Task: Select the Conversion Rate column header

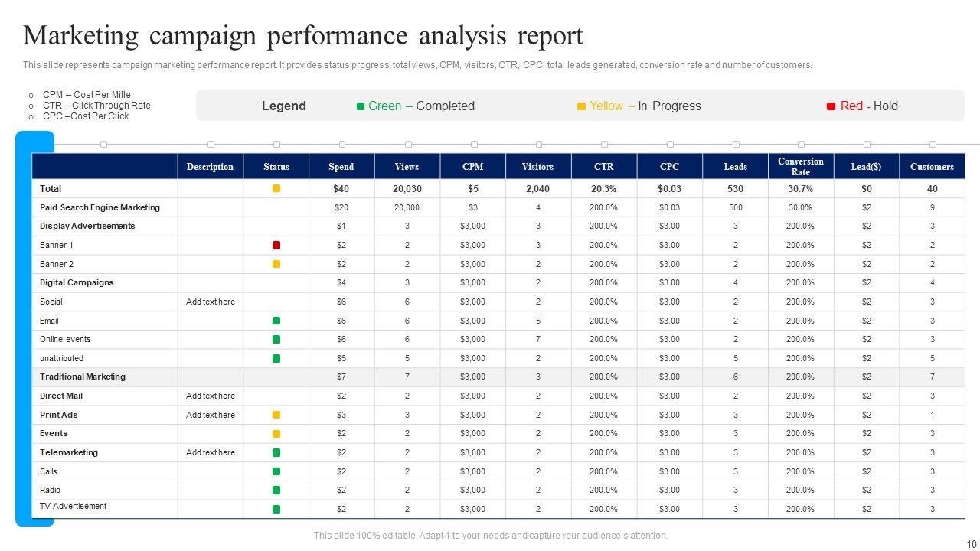Action: click(x=800, y=167)
